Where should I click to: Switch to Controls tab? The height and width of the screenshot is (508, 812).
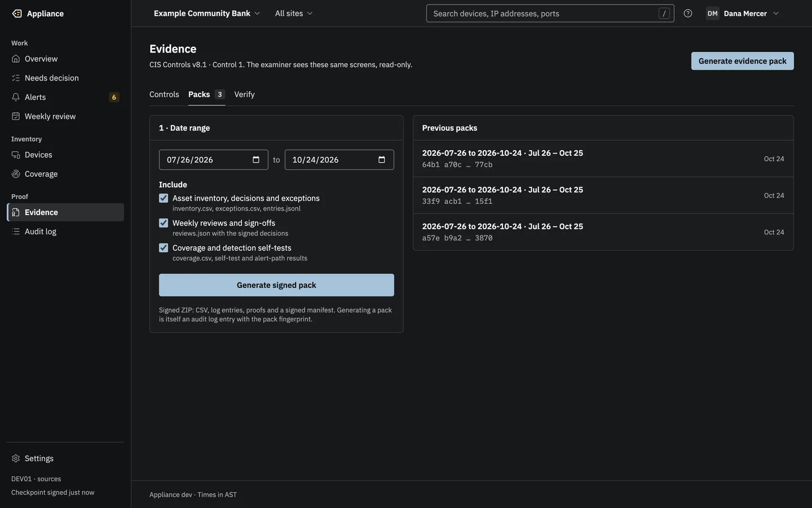[x=164, y=94]
